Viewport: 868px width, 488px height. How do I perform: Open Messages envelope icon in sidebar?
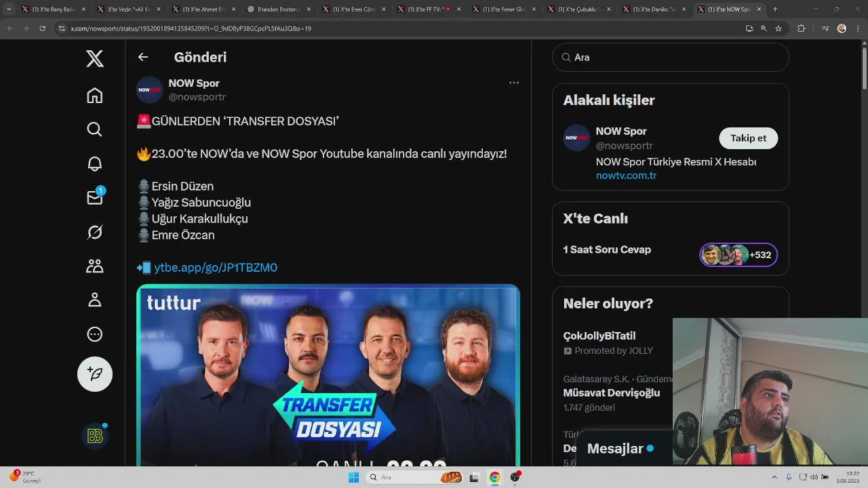95,197
